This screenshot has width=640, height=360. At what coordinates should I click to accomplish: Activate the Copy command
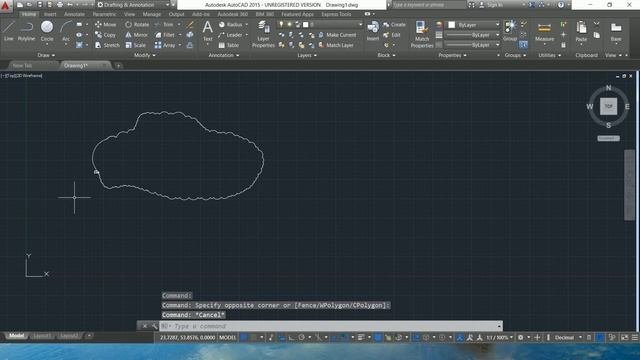click(105, 35)
